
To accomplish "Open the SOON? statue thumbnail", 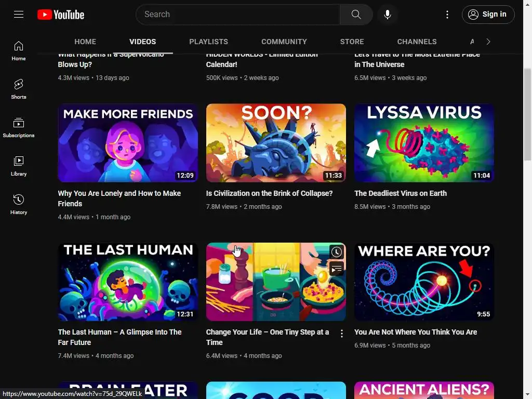I will point(276,143).
